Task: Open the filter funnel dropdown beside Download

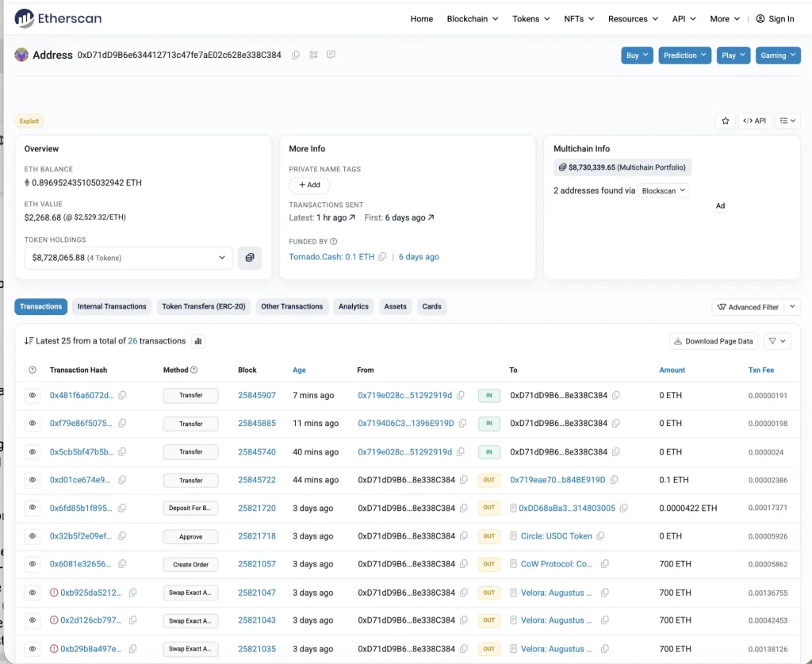Action: click(x=777, y=341)
